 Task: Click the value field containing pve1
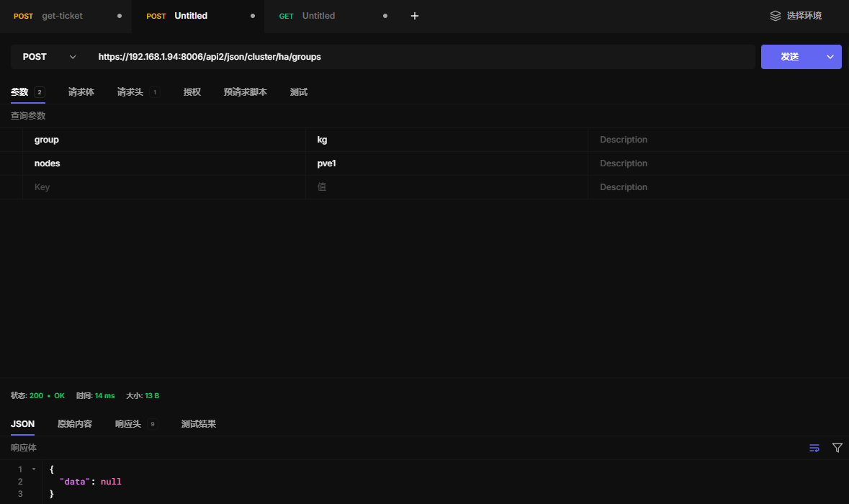pos(446,163)
